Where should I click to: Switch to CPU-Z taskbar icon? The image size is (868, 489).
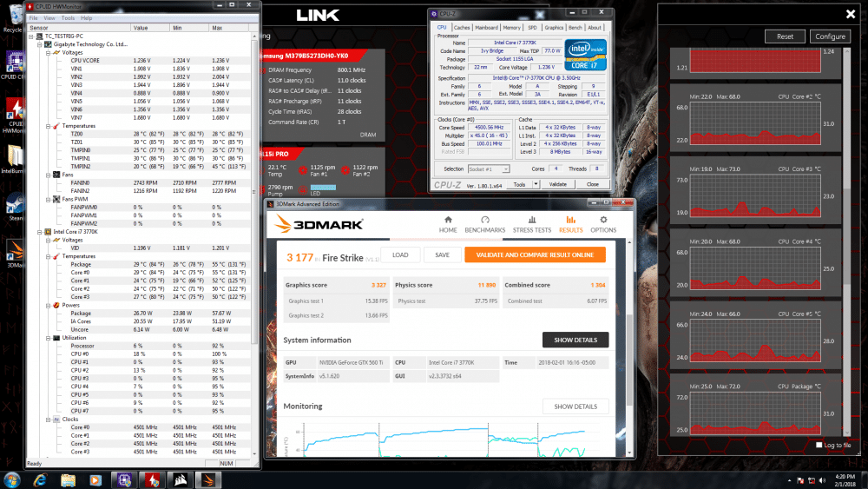[x=124, y=480]
